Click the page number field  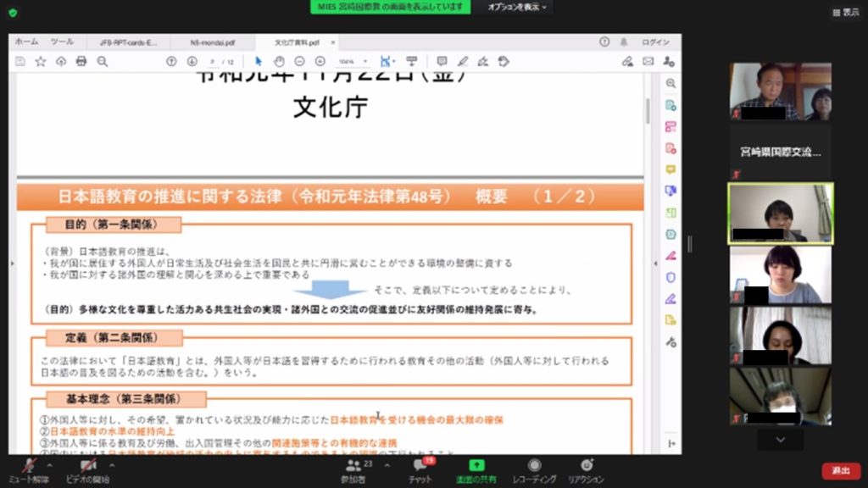point(213,62)
